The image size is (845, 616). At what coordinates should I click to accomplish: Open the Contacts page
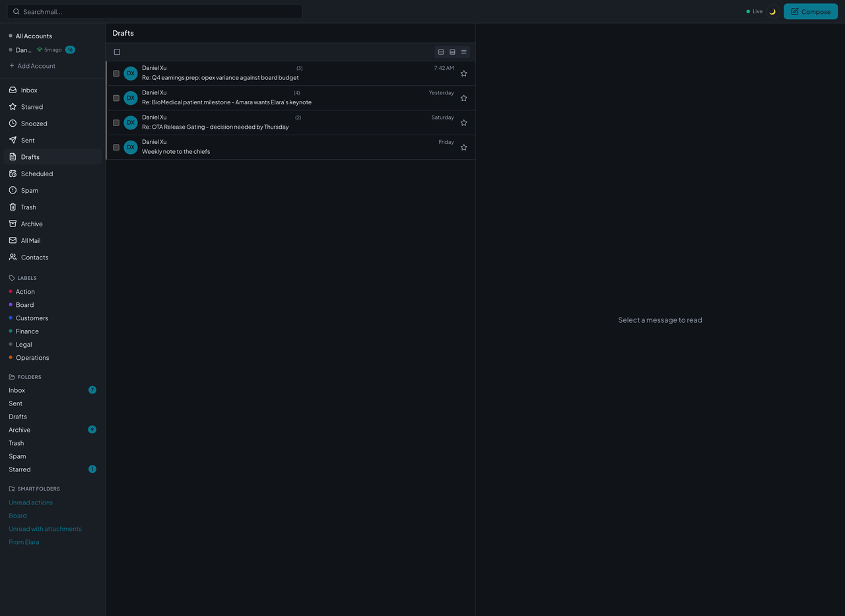(53, 257)
